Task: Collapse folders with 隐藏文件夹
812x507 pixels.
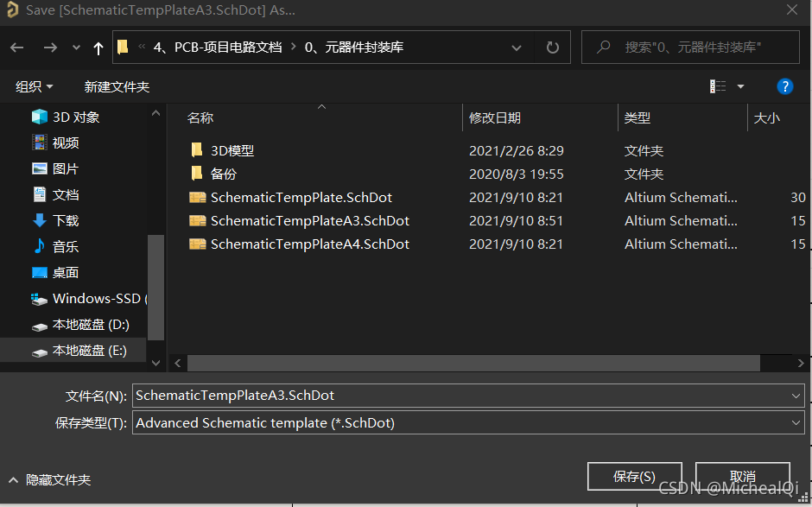Action: click(50, 479)
